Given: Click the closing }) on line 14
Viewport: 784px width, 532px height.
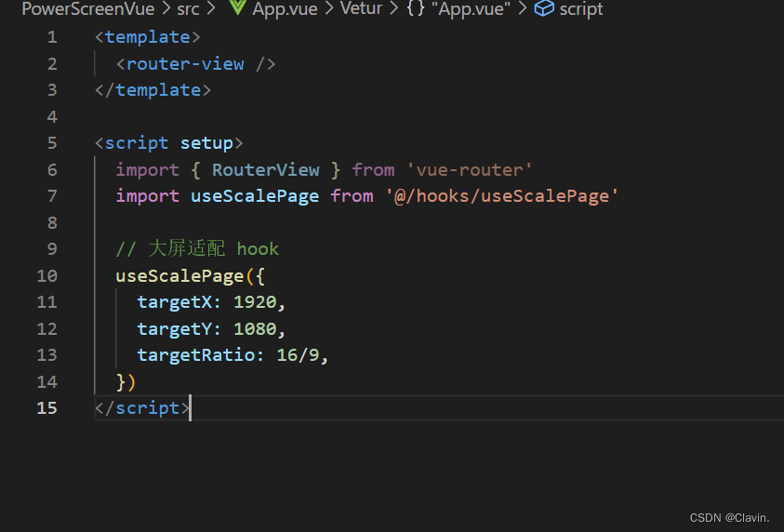Looking at the screenshot, I should [x=126, y=382].
